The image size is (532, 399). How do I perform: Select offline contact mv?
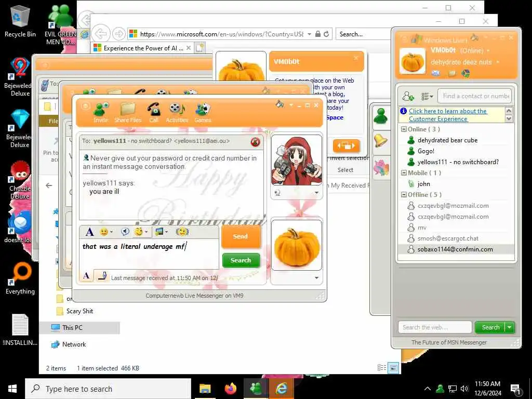422,228
